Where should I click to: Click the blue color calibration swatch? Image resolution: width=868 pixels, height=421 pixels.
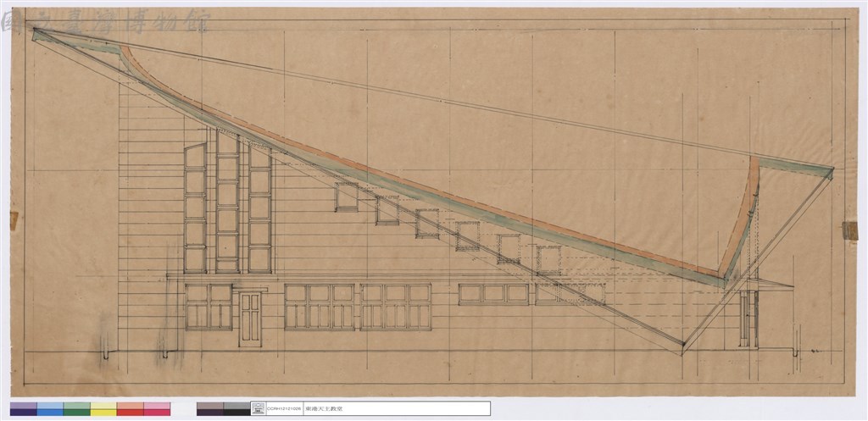coord(50,409)
